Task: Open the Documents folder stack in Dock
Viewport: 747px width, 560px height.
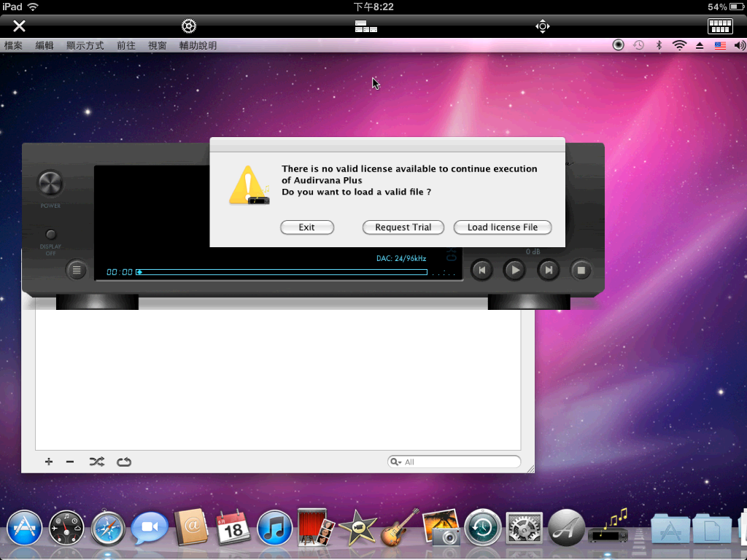Action: (x=712, y=529)
